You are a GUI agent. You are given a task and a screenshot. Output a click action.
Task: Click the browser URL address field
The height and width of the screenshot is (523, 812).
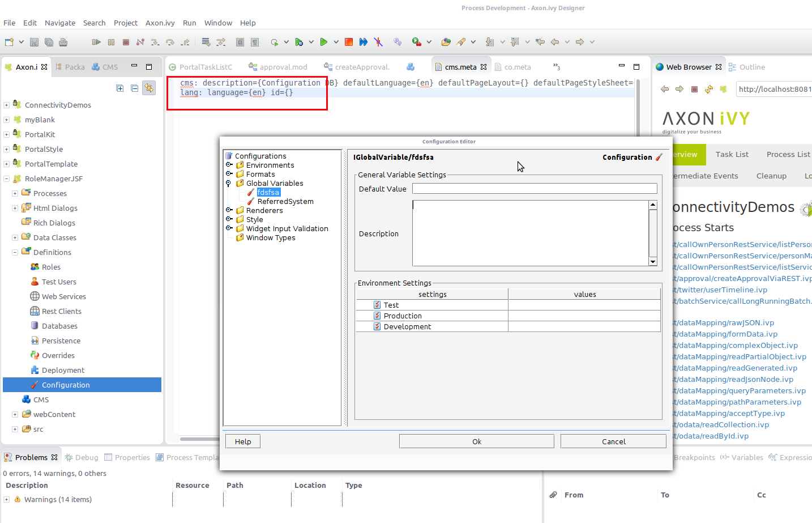tap(773, 89)
